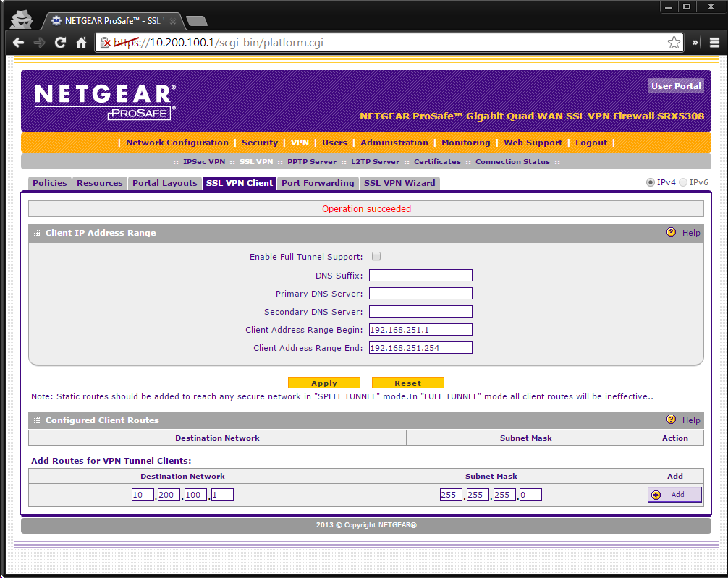Click the Apply button
Screen dimensions: 728x578
coord(324,383)
